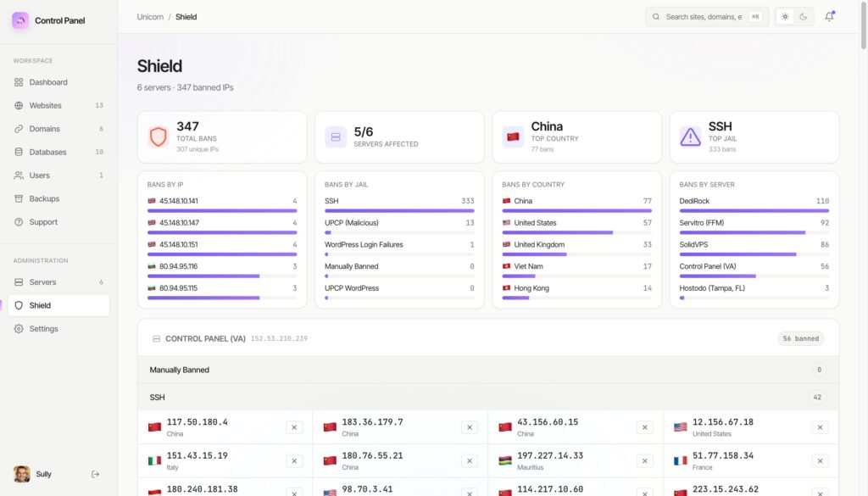Unban IP 183.36.179.7
This screenshot has width=868, height=496.
click(x=470, y=427)
